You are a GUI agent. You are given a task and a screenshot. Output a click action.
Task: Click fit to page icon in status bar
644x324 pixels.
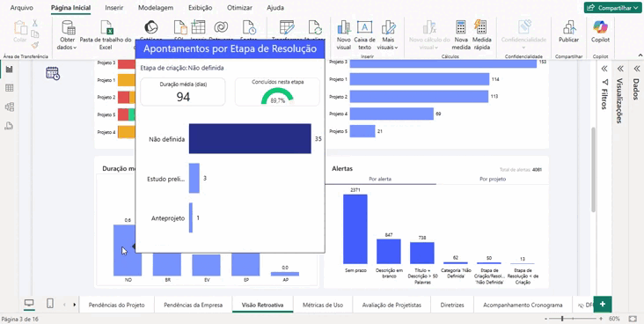coord(633,319)
